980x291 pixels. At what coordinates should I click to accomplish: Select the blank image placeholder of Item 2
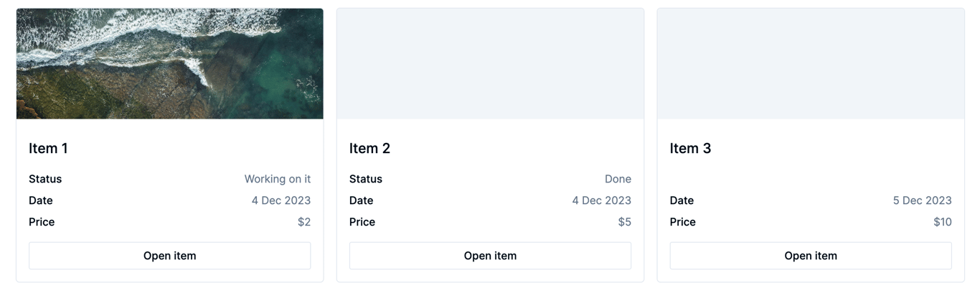[x=490, y=64]
